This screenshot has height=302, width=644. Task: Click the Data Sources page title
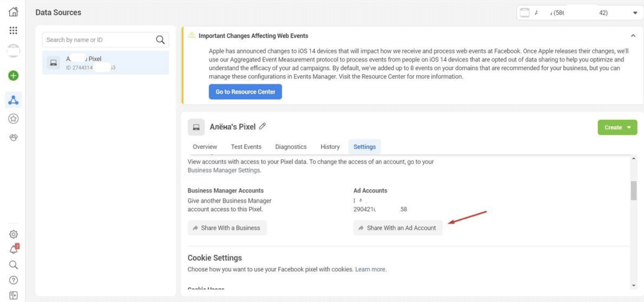point(58,13)
